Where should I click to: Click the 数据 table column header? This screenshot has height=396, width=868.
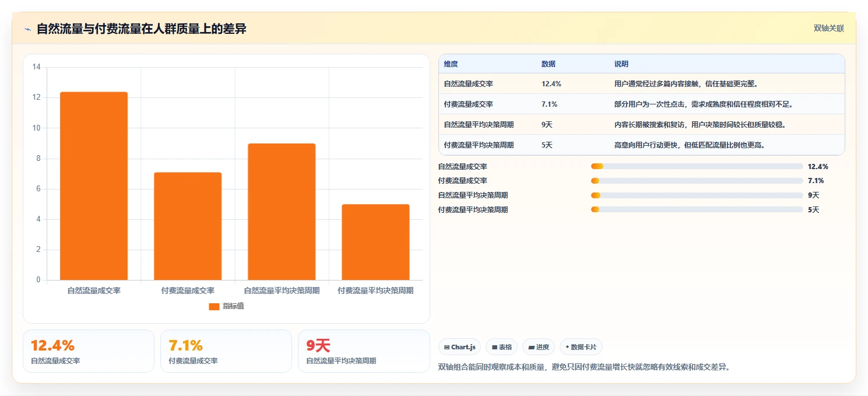click(549, 64)
